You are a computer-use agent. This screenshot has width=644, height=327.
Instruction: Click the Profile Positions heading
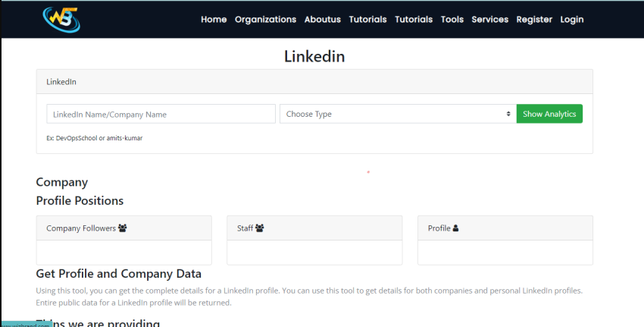point(80,201)
